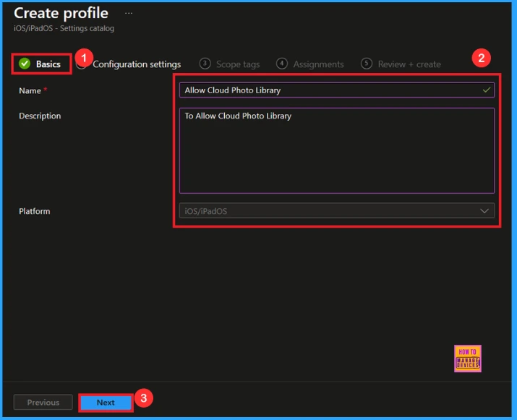The height and width of the screenshot is (420, 517).
Task: Click the Platform dropdown chevron arrow
Action: pyautogui.click(x=484, y=211)
